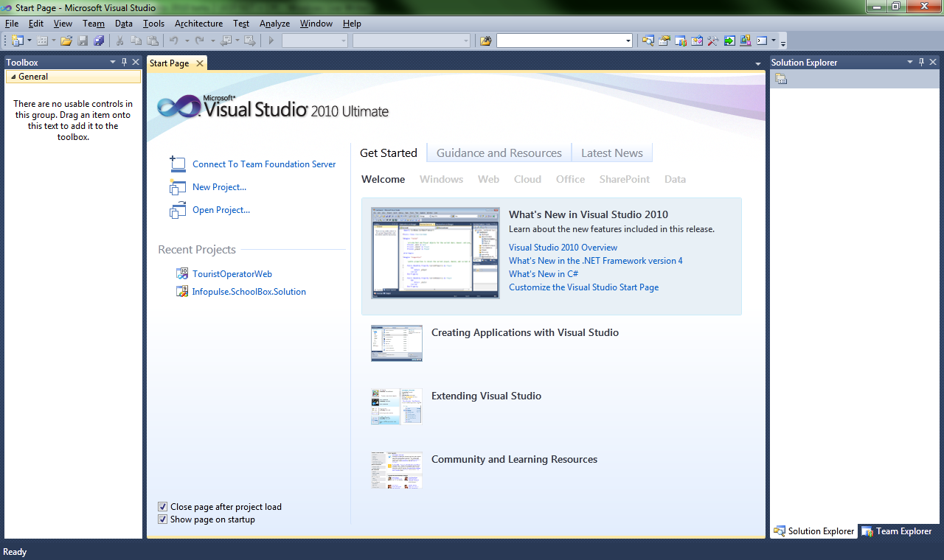Viewport: 944px width, 560px height.
Task: Toggle Close page after project load
Action: click(x=163, y=507)
